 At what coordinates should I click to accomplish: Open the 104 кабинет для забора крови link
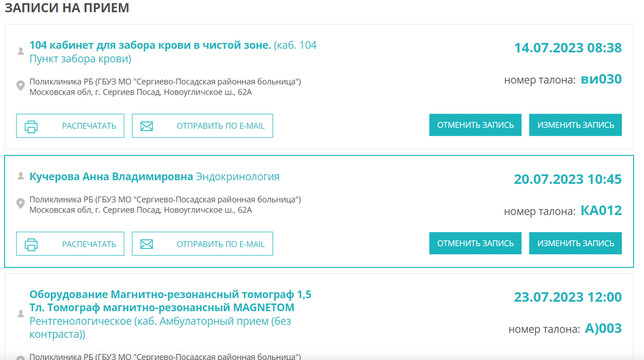[x=150, y=45]
